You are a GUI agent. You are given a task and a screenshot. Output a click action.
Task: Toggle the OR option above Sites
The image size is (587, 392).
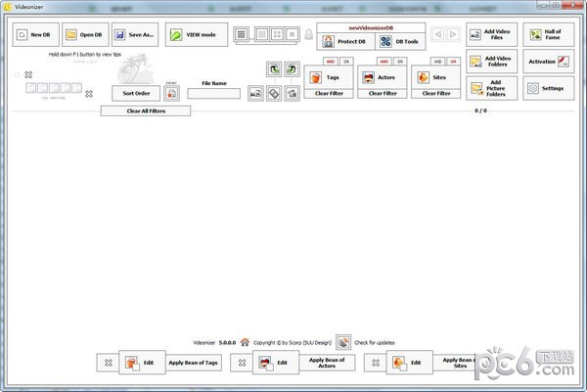[452, 61]
